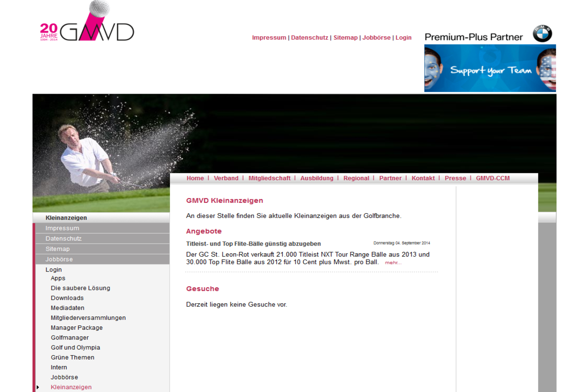Image resolution: width=588 pixels, height=392 pixels.
Task: Open the GMVD-CCM menu item
Action: click(x=492, y=178)
